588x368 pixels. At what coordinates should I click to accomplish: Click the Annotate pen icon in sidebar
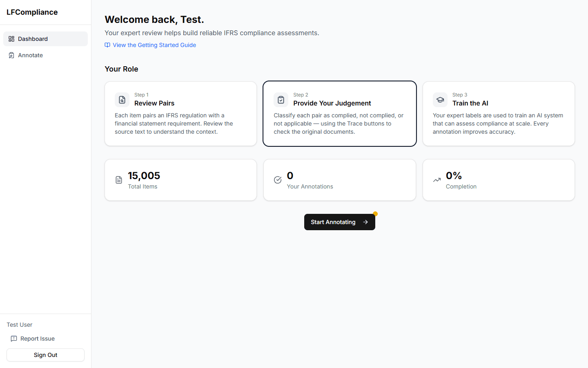pyautogui.click(x=11, y=55)
